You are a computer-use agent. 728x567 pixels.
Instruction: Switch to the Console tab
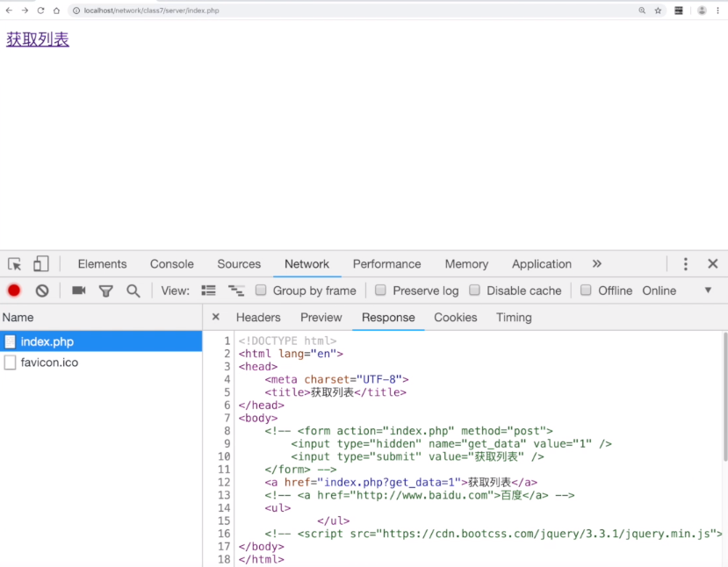[x=172, y=264]
